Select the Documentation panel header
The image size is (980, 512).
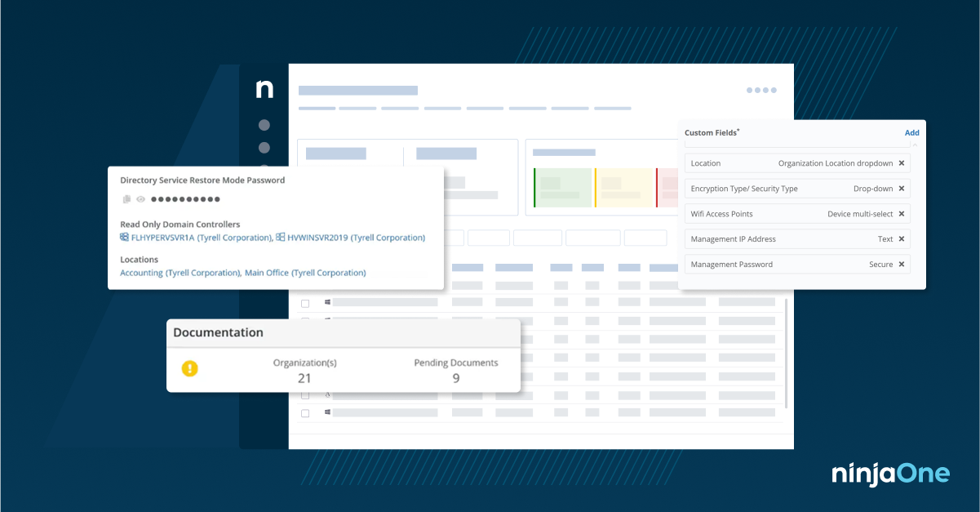click(219, 332)
